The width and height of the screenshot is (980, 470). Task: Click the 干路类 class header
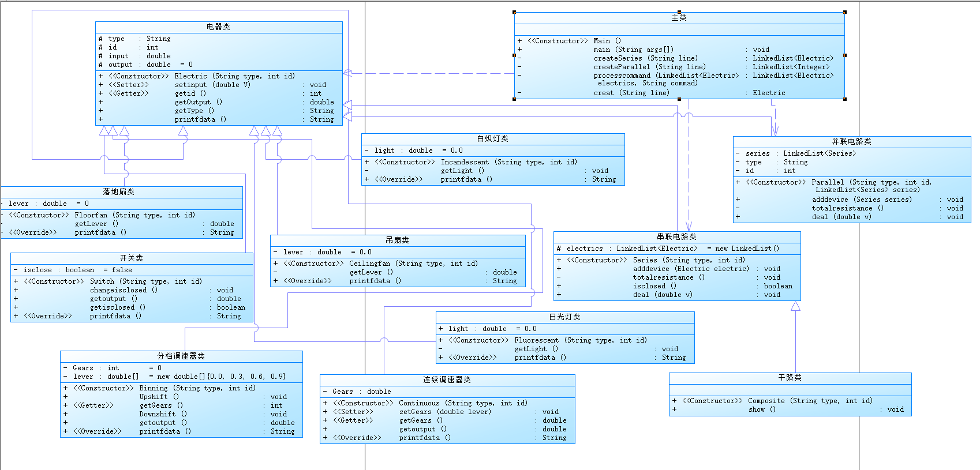point(790,378)
